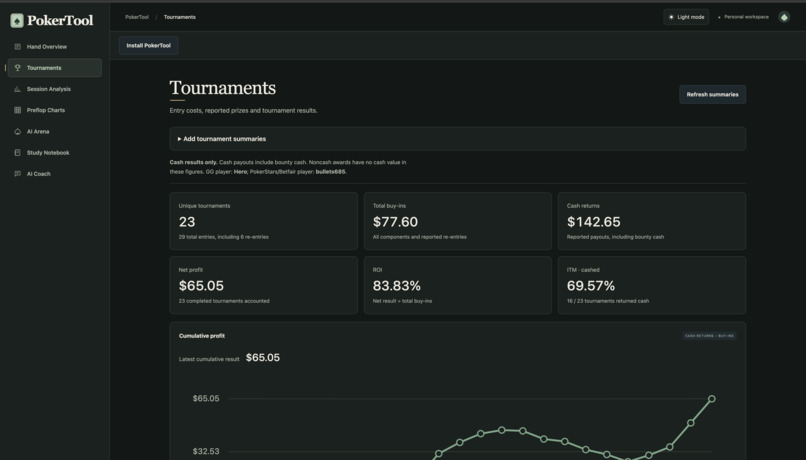Click '29 total entries, including 6 re-entries'
This screenshot has width=806, height=460.
(224, 237)
